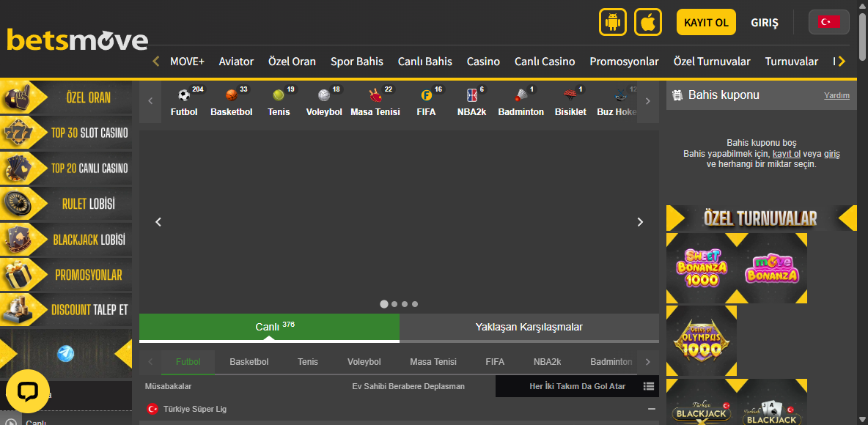Open the Sweet Bonanza 1000 thumbnail
This screenshot has width=868, height=425.
[x=702, y=268]
